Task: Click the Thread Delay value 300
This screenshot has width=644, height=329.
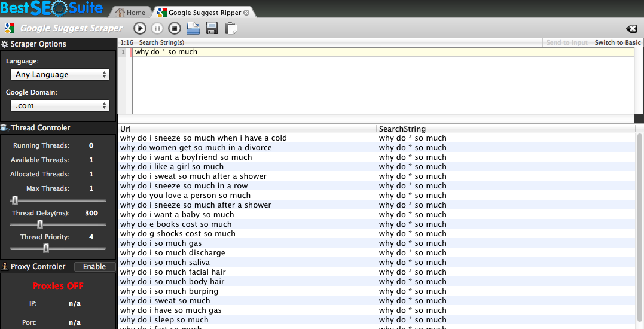Action: [91, 213]
